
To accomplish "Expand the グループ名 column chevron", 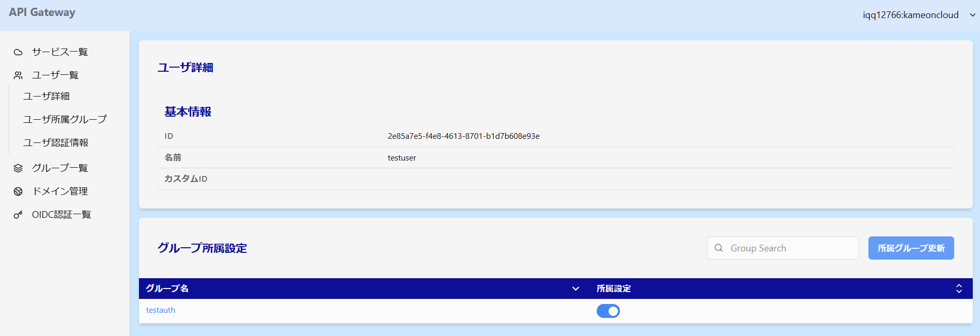I will (x=575, y=289).
